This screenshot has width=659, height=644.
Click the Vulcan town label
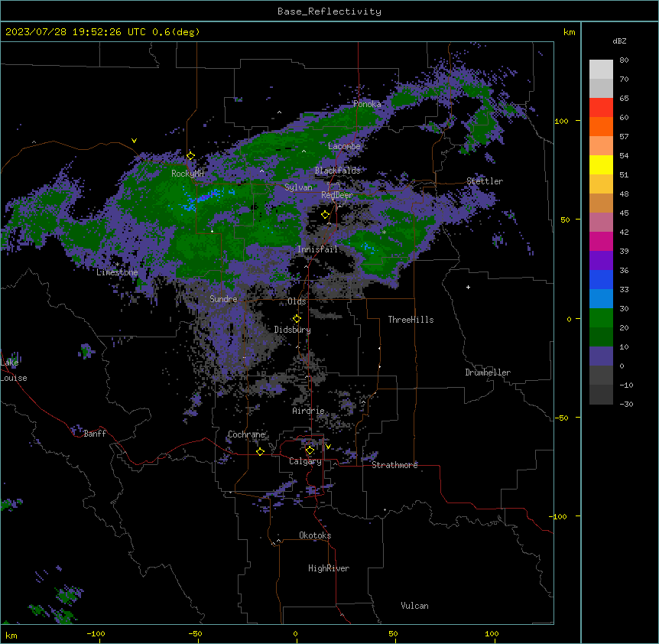pyautogui.click(x=414, y=606)
